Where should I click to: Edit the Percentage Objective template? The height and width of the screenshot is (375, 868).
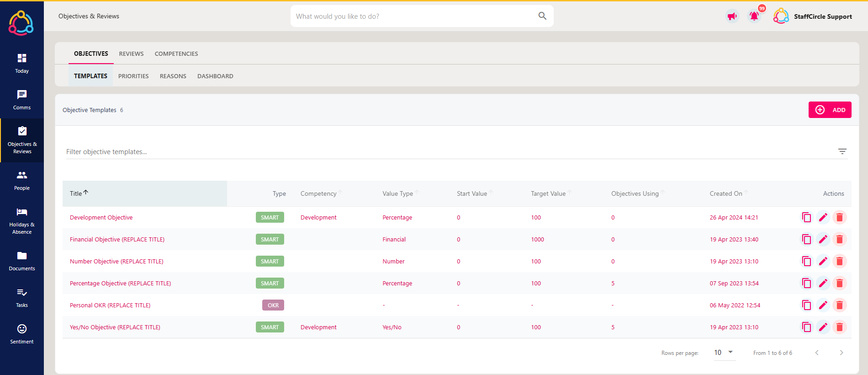click(x=823, y=283)
